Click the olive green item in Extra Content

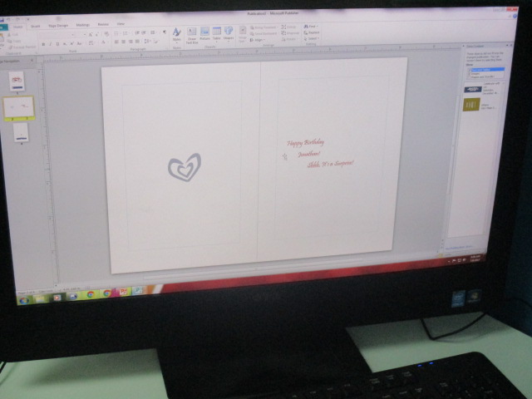click(x=471, y=105)
